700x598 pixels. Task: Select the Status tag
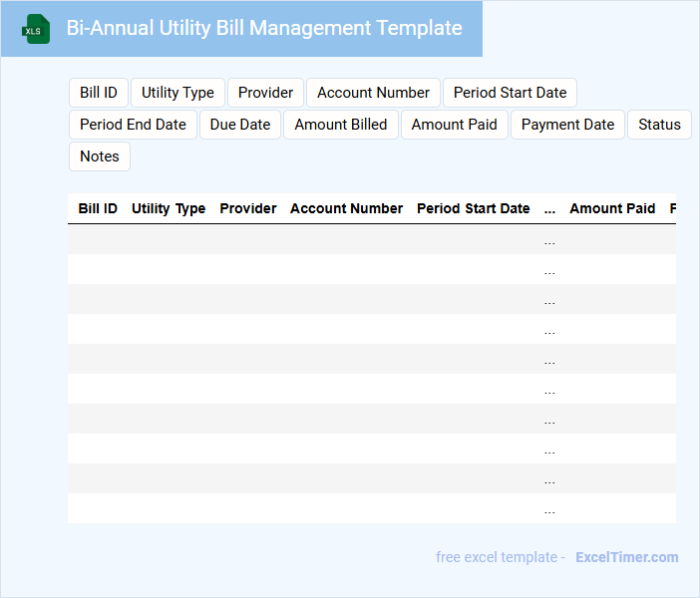pyautogui.click(x=659, y=125)
